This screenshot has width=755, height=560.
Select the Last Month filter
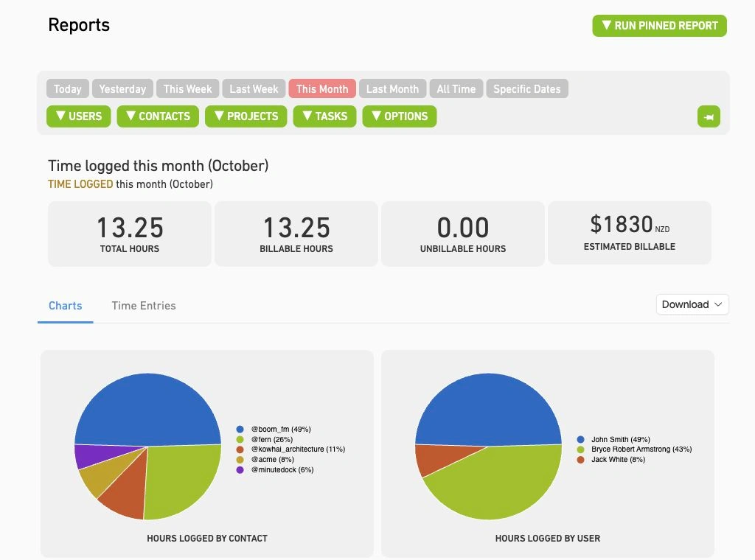point(392,89)
